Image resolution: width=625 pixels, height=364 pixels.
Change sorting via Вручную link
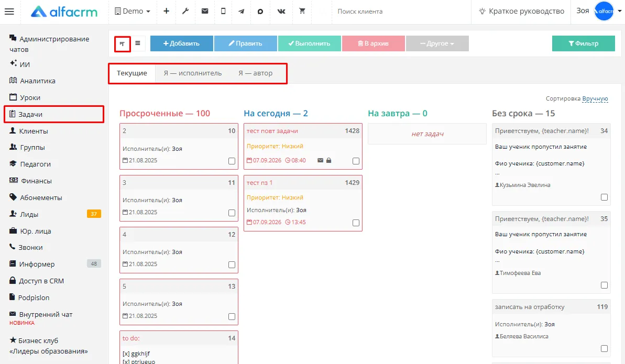click(x=595, y=98)
